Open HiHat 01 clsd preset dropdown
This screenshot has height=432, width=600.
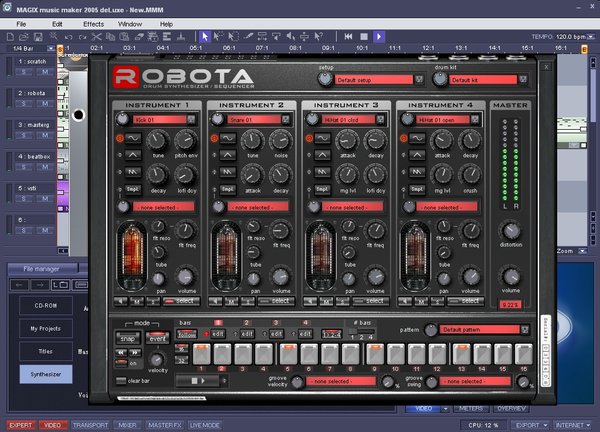pyautogui.click(x=380, y=119)
